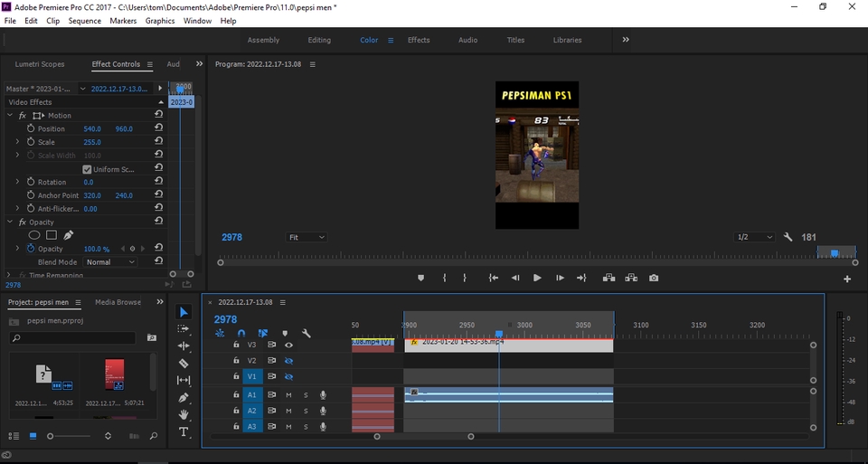Open the Sequence menu
Image resolution: width=868 pixels, height=464 pixels.
[x=85, y=21]
